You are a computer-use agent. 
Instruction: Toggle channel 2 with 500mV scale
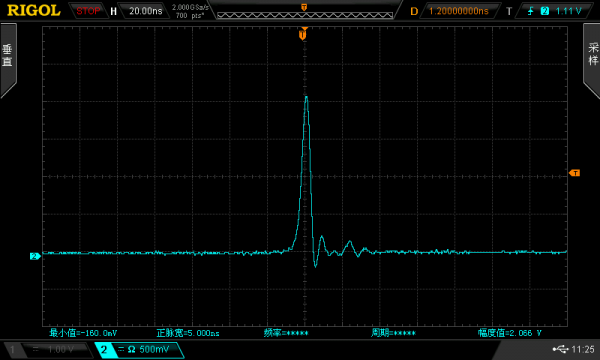139,349
